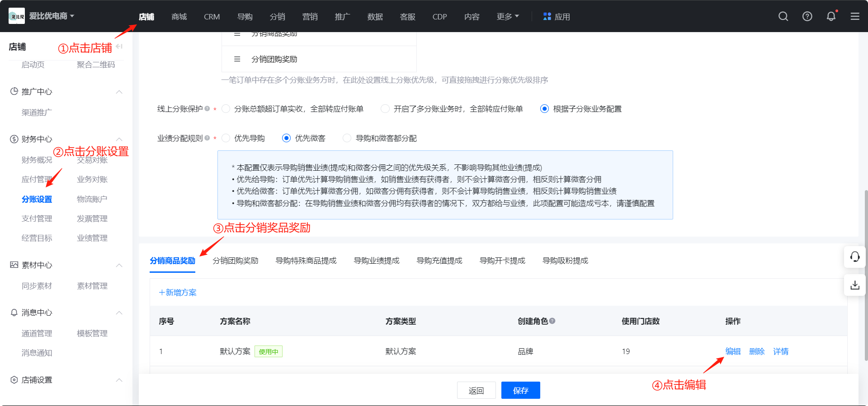Open the customer service headset icon
This screenshot has width=868, height=406.
(854, 257)
